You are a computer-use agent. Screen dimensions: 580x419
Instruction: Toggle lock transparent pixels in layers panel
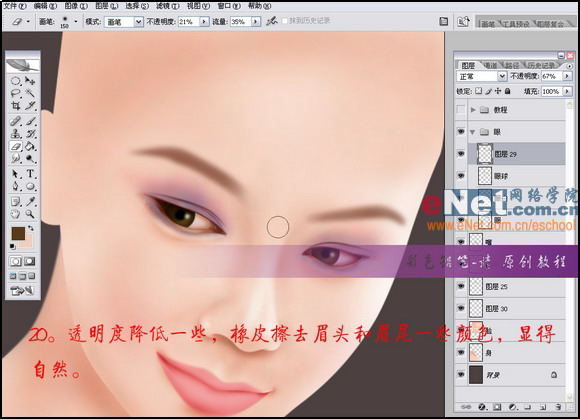pos(479,91)
